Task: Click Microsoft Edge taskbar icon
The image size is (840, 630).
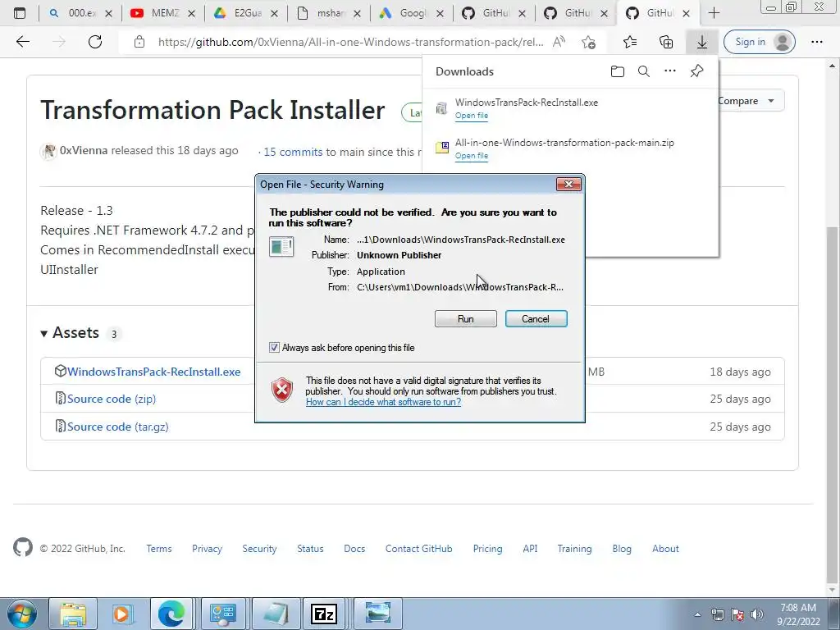Action: (171, 614)
